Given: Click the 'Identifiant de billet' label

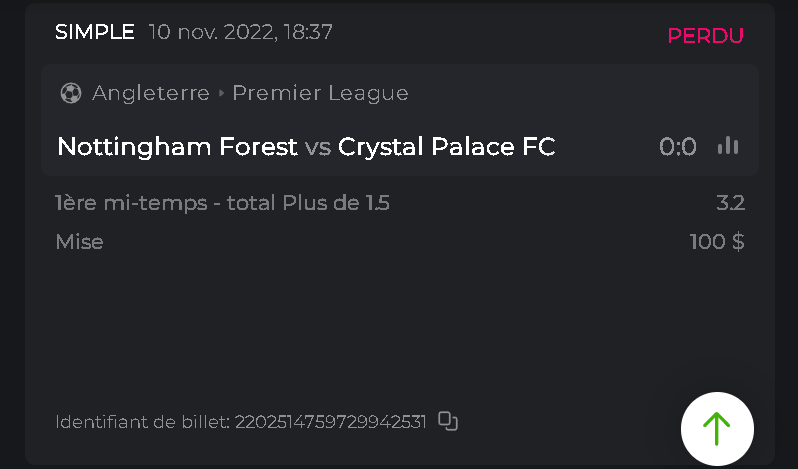Looking at the screenshot, I should click(x=142, y=422).
